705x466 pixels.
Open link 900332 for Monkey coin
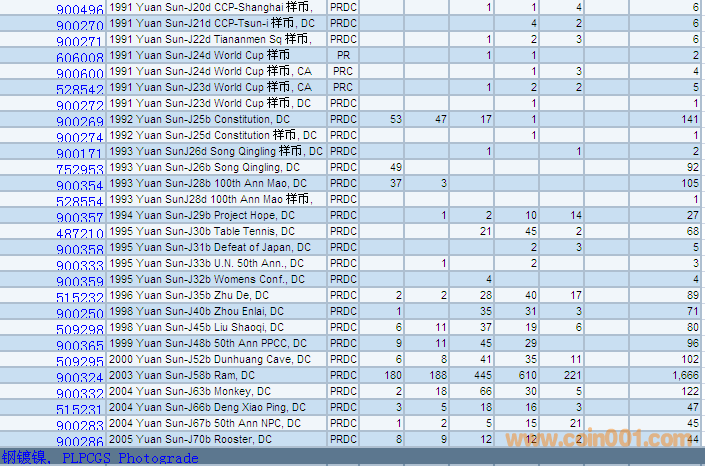pos(80,394)
